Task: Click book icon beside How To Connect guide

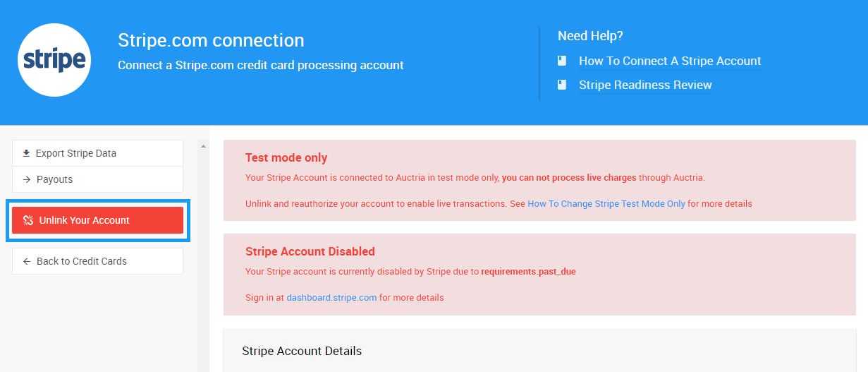Action: tap(562, 61)
